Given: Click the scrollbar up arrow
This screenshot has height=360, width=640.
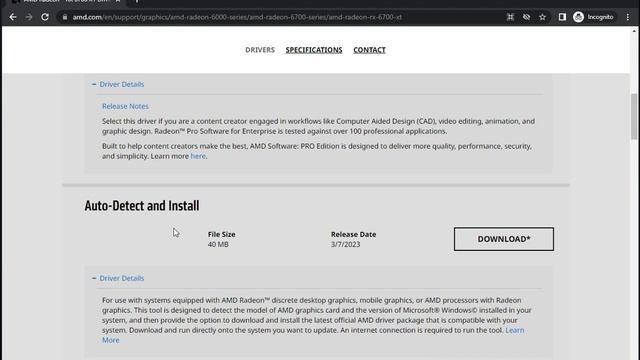Looking at the screenshot, I should click(x=634, y=31).
